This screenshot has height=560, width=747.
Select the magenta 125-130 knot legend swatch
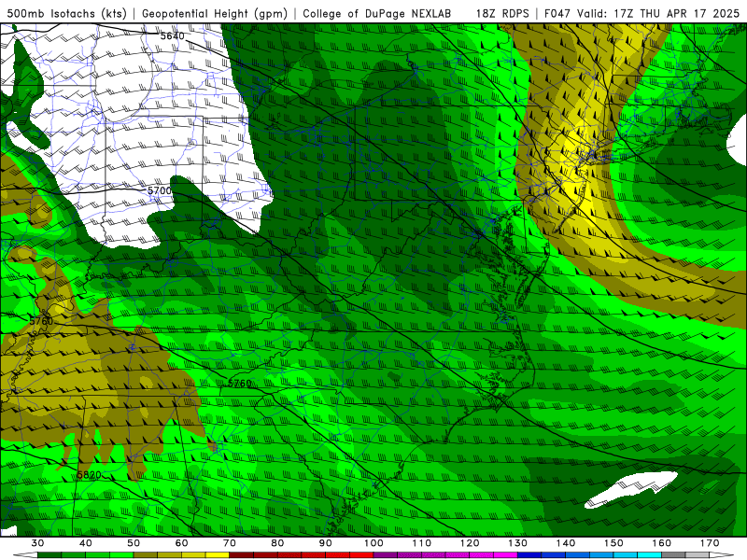click(505, 555)
